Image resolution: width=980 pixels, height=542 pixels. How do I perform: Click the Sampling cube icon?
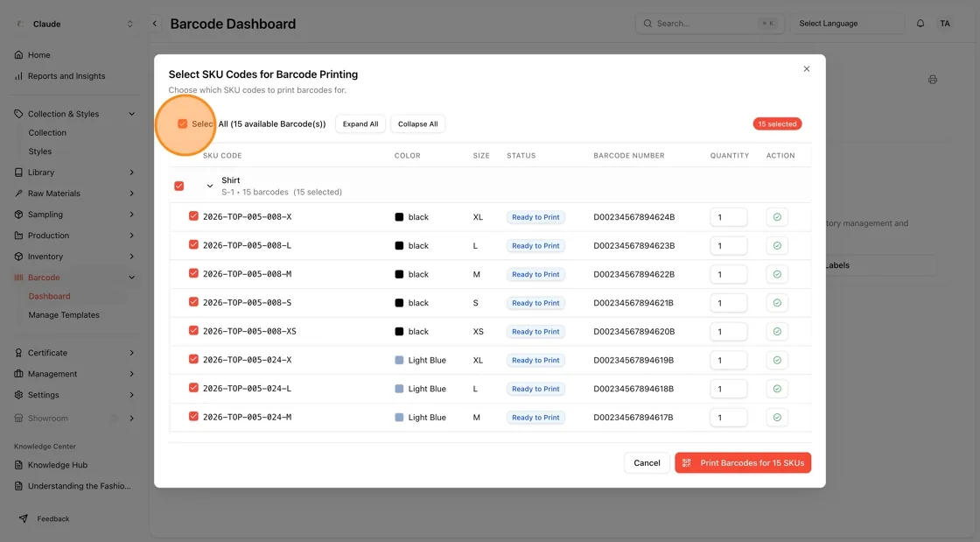tap(18, 215)
